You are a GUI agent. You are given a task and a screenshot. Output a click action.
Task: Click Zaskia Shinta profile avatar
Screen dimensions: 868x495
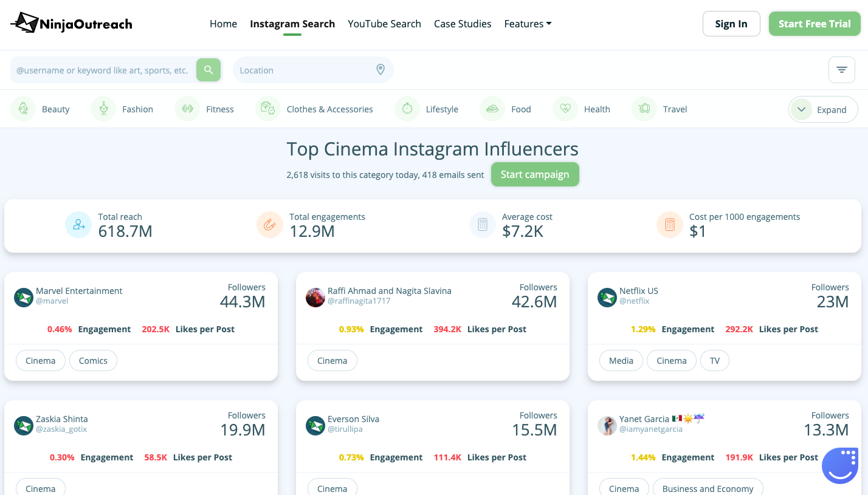(24, 426)
